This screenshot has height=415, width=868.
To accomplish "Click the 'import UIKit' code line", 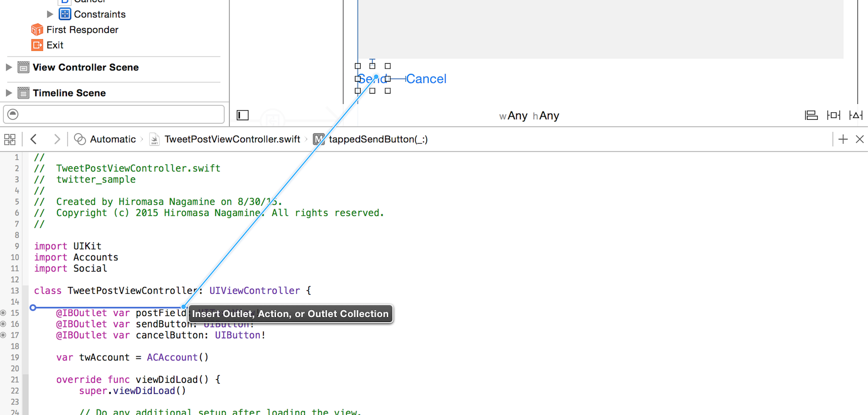I will pyautogui.click(x=68, y=246).
